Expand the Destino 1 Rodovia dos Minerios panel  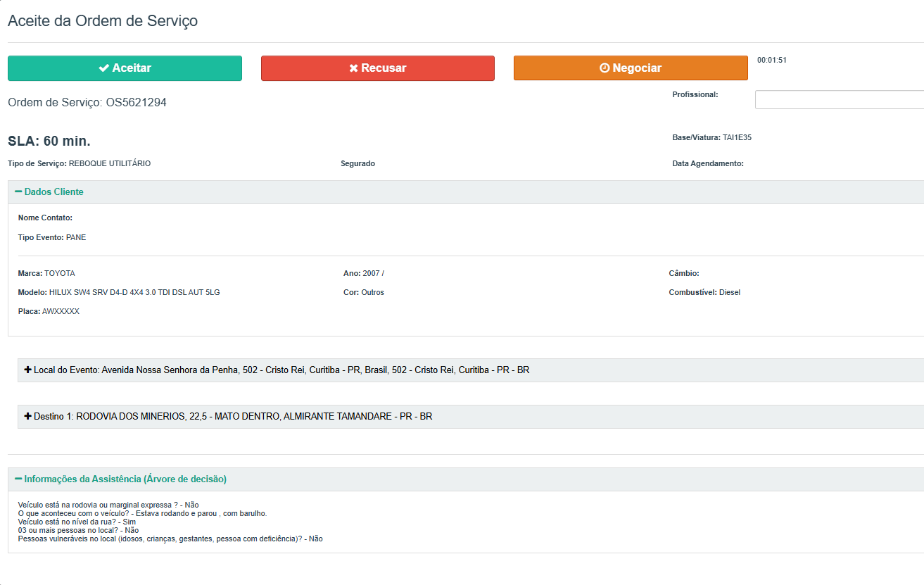click(x=233, y=416)
